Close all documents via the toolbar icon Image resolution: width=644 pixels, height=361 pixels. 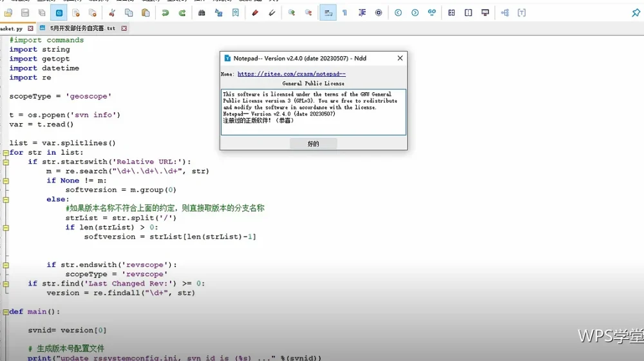(x=92, y=13)
